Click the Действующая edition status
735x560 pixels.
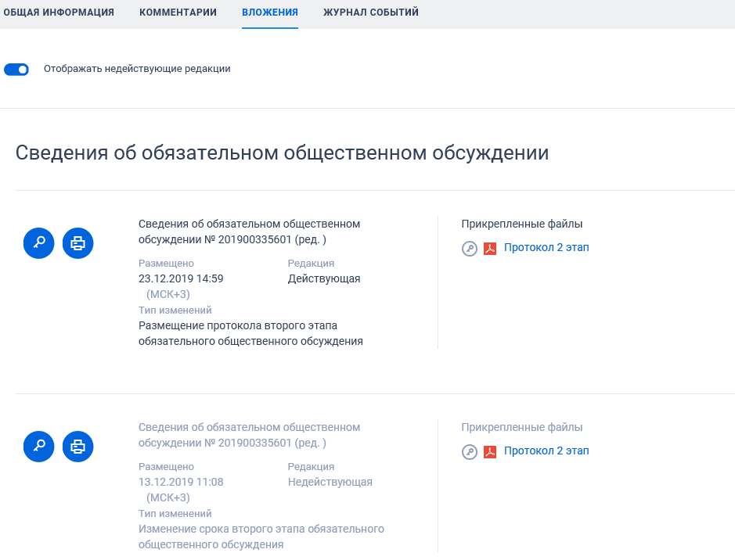(x=324, y=278)
